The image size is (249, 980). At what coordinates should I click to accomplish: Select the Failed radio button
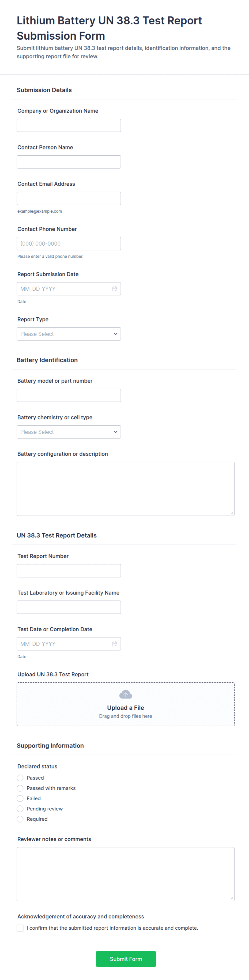(20, 798)
